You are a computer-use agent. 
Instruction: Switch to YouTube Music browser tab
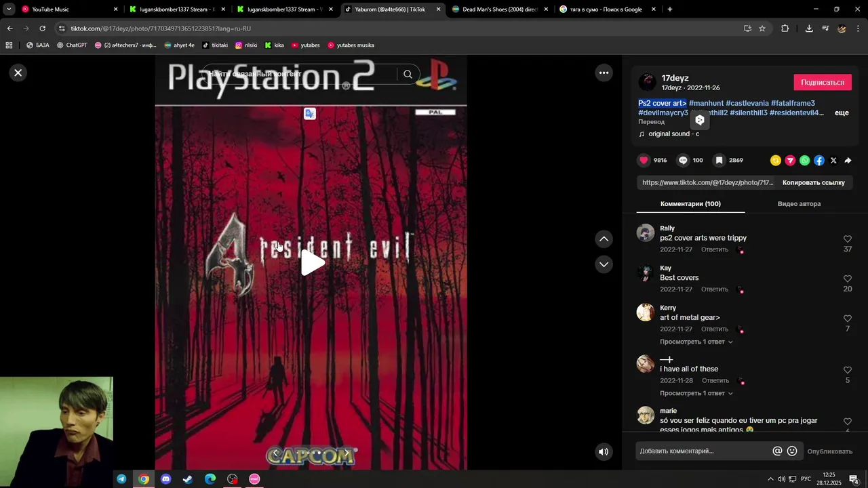point(69,9)
